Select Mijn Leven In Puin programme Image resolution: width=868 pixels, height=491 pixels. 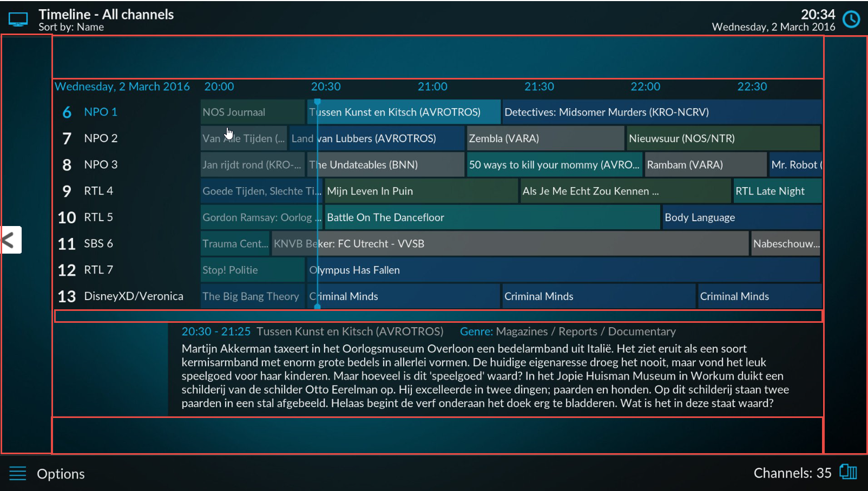pyautogui.click(x=422, y=191)
